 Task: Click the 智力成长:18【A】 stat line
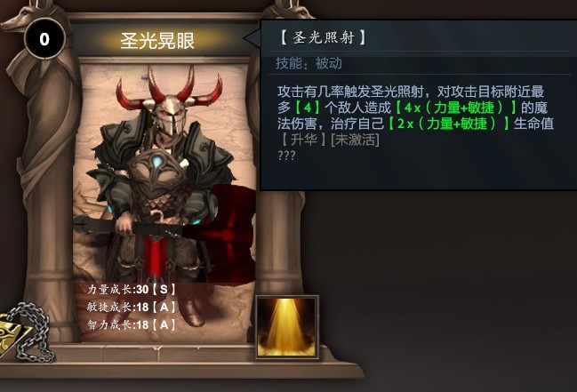[132, 324]
